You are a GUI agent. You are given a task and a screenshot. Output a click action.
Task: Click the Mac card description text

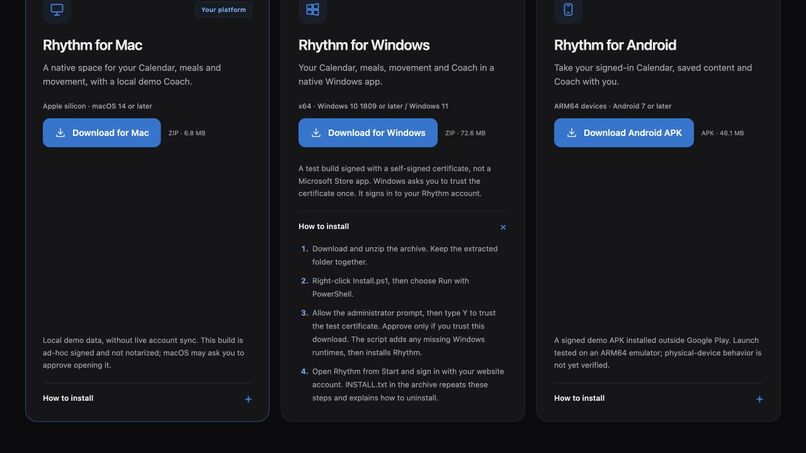point(132,75)
